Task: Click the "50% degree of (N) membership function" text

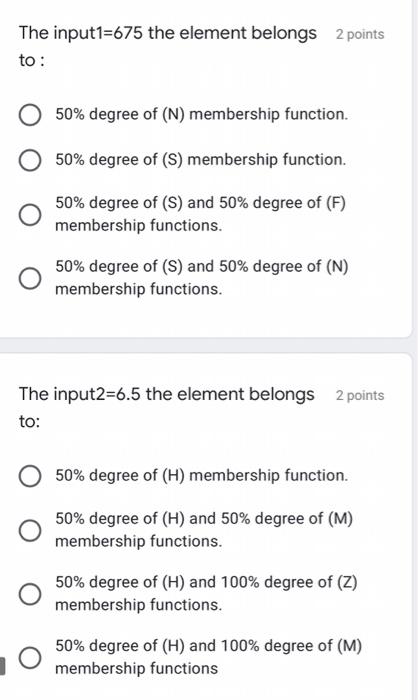Action: [x=201, y=114]
